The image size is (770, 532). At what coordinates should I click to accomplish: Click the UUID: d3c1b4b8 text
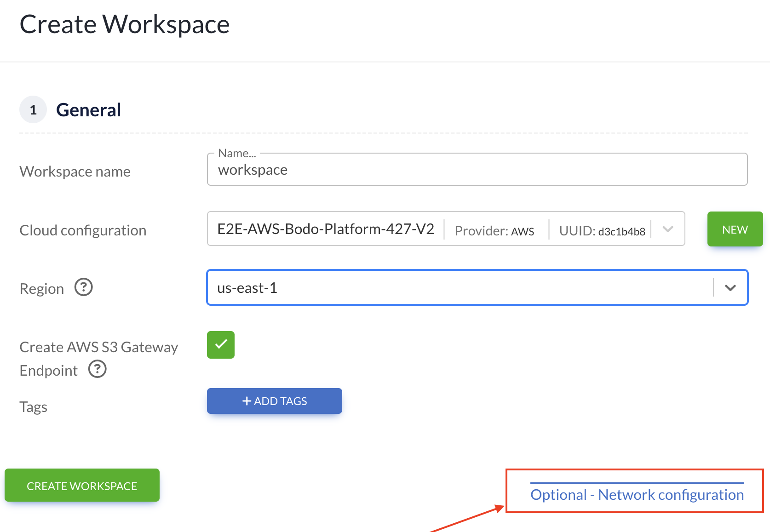tap(602, 231)
